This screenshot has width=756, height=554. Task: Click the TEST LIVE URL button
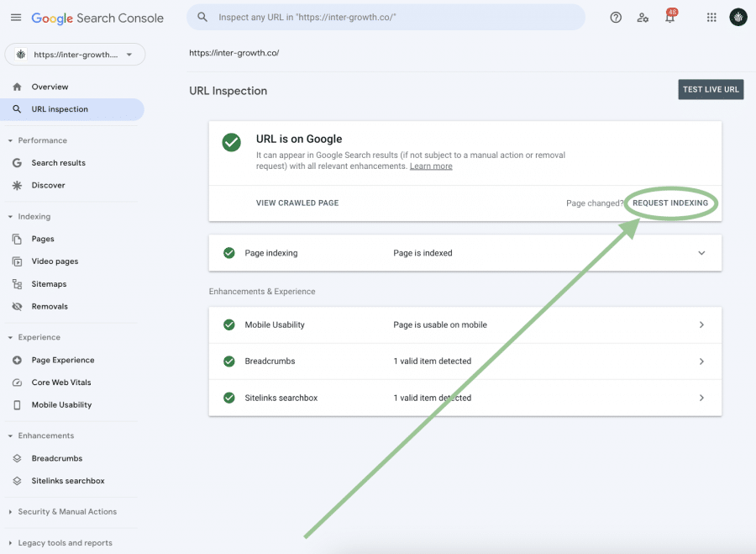[711, 90]
